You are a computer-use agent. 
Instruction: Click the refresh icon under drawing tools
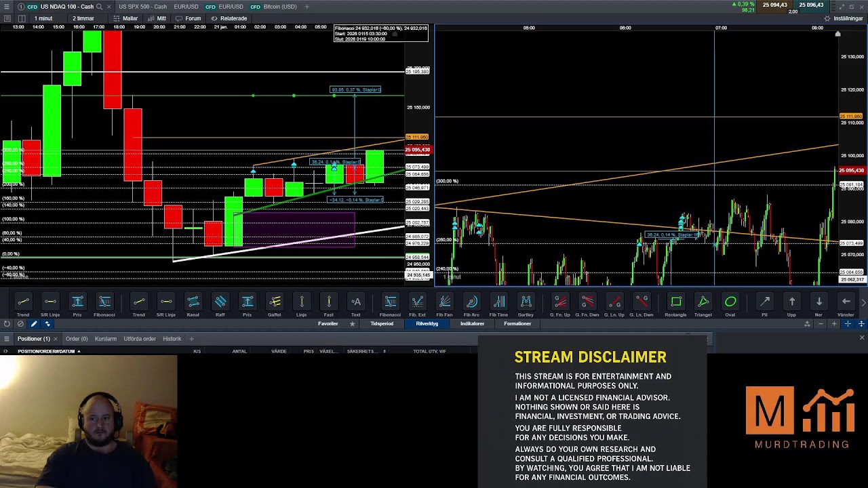coord(7,324)
